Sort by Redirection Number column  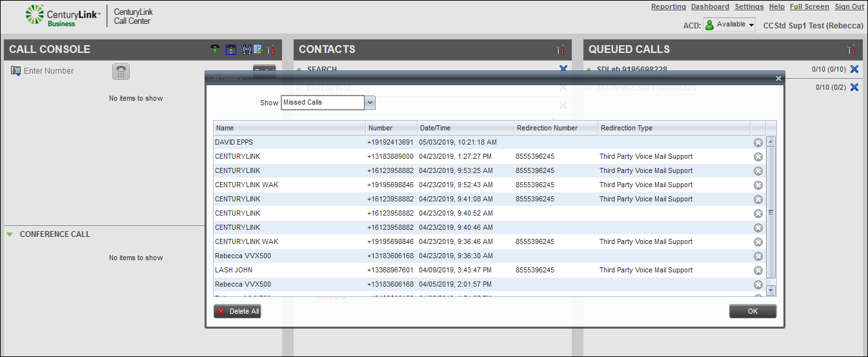tap(556, 128)
